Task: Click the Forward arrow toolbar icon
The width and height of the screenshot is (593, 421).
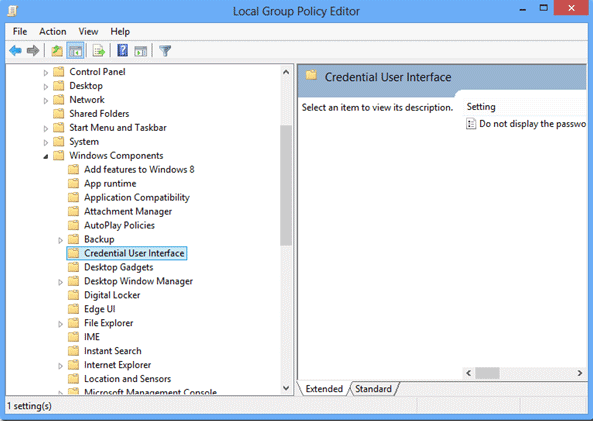Action: pyautogui.click(x=33, y=50)
